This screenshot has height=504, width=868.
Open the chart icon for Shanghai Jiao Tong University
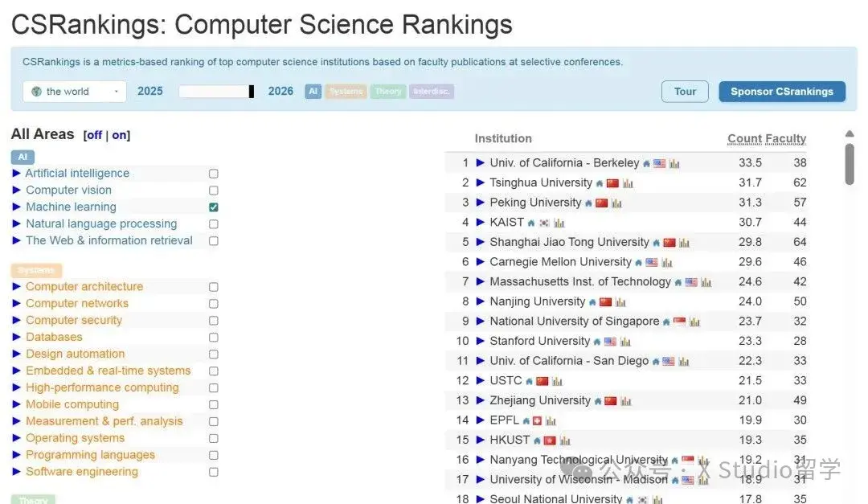tap(684, 243)
